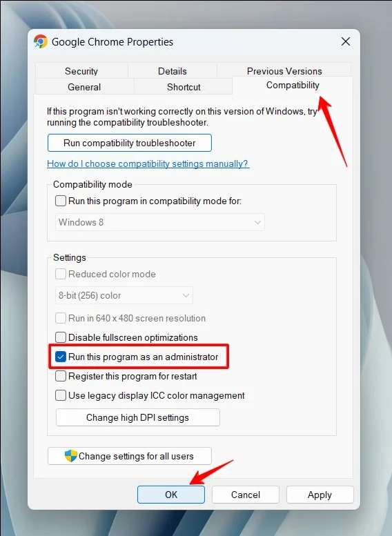This screenshot has width=392, height=536.
Task: Close the Properties dialog with the X
Action: 346,41
